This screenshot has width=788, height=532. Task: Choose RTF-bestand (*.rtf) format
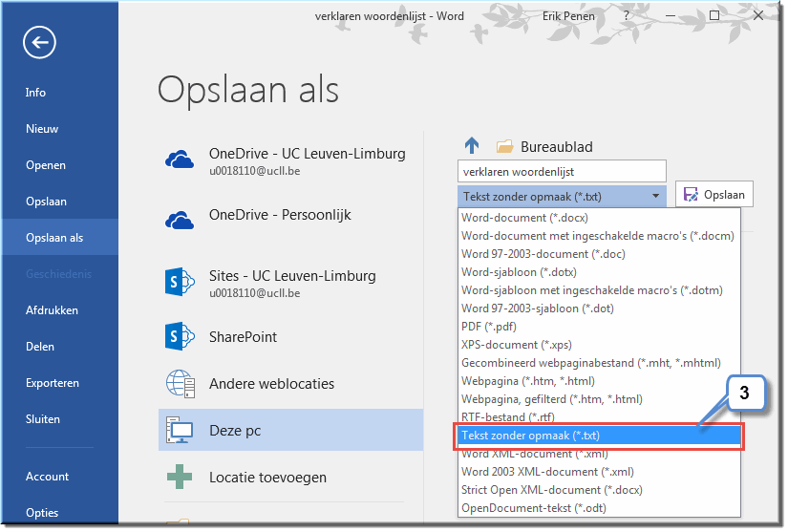click(x=599, y=416)
